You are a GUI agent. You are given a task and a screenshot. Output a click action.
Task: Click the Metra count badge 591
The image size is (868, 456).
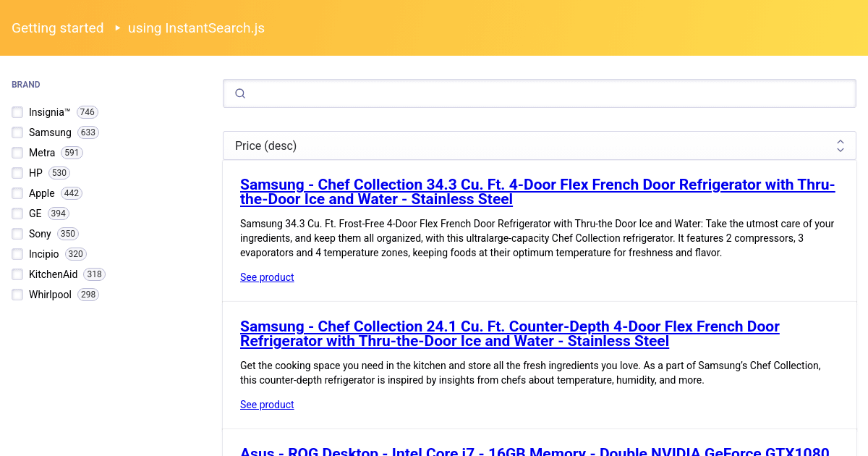pyautogui.click(x=72, y=153)
